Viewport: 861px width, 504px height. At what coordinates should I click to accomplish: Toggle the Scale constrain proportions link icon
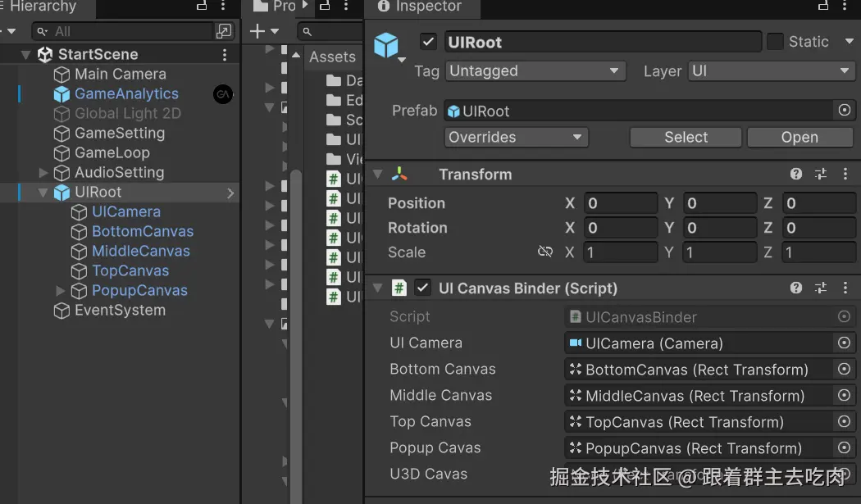[x=544, y=252]
